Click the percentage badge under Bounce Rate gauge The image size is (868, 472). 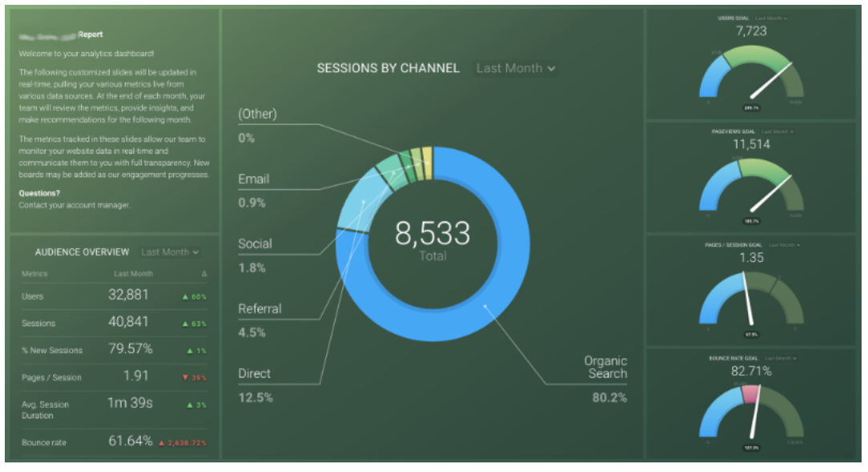(x=751, y=448)
